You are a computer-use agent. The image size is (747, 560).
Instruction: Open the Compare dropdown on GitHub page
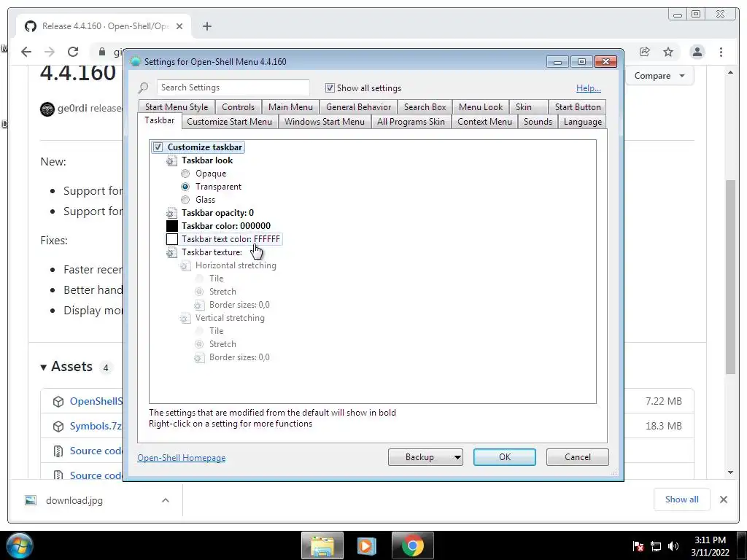(x=659, y=76)
